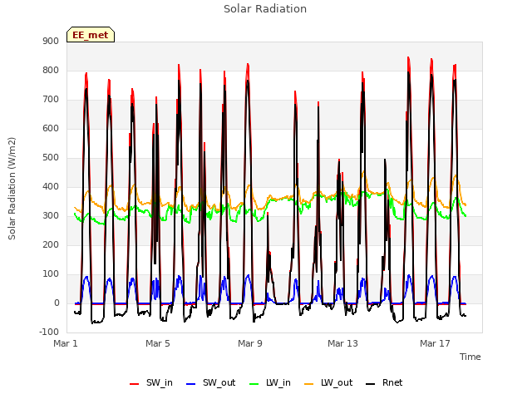Click the 500 y-axis tick label
The width and height of the screenshot is (532, 399).
point(51,158)
